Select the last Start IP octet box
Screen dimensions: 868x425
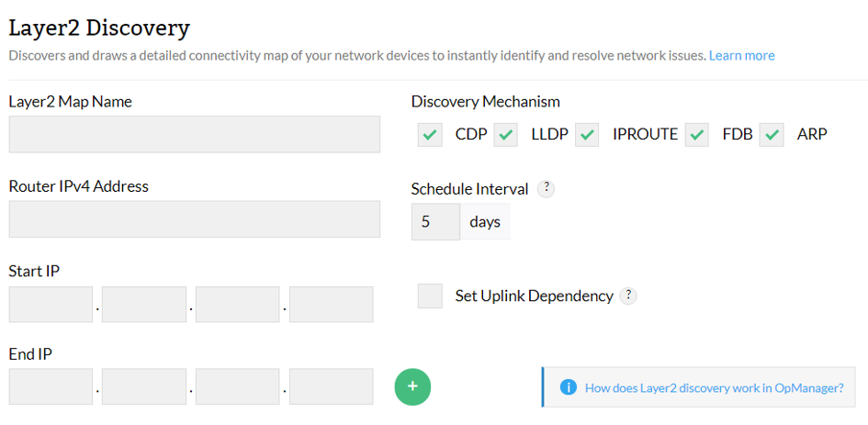[332, 305]
